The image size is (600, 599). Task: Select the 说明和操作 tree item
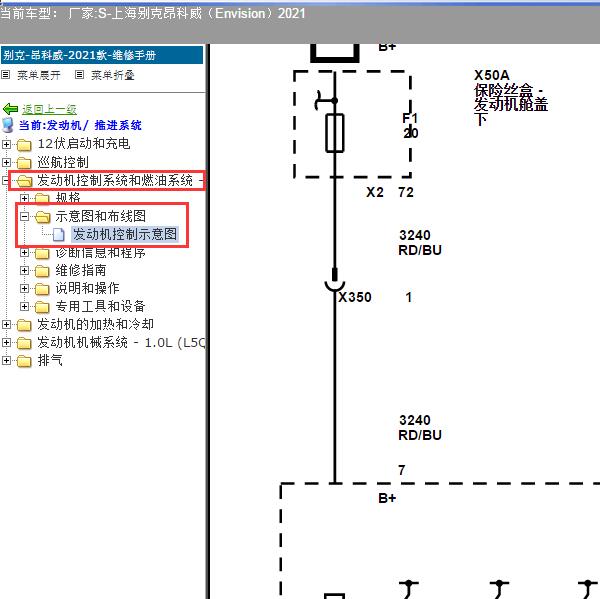(88, 288)
